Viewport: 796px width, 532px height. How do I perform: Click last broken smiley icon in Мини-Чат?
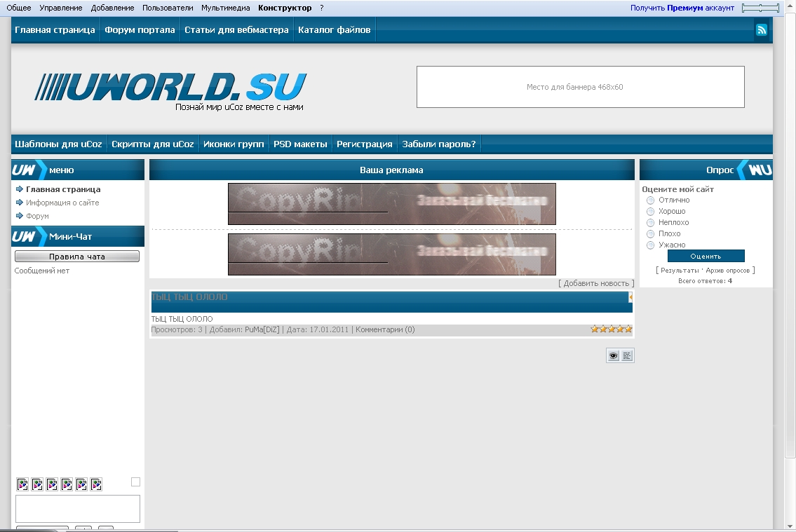click(96, 484)
